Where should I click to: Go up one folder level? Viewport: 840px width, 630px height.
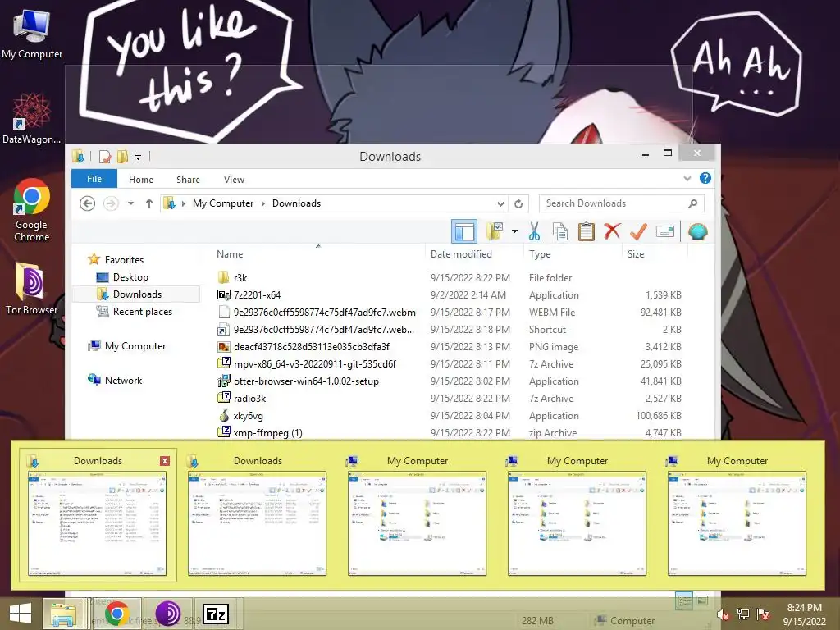(149, 203)
